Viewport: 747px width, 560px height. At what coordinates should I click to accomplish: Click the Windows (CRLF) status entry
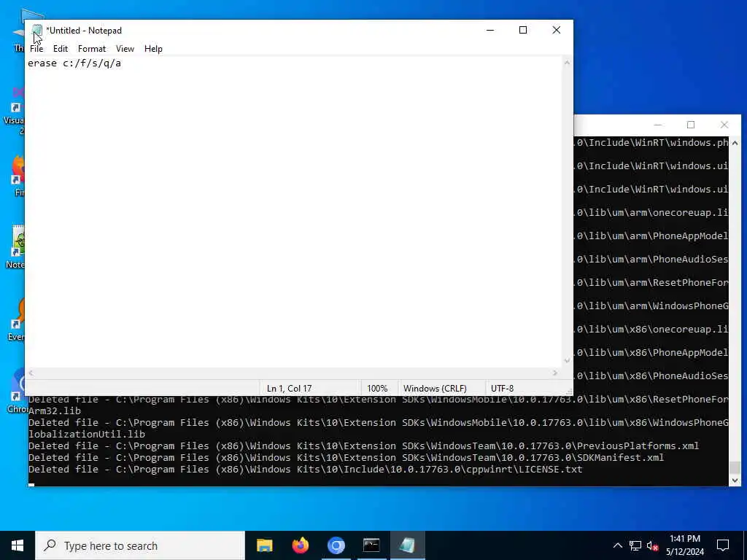click(435, 389)
